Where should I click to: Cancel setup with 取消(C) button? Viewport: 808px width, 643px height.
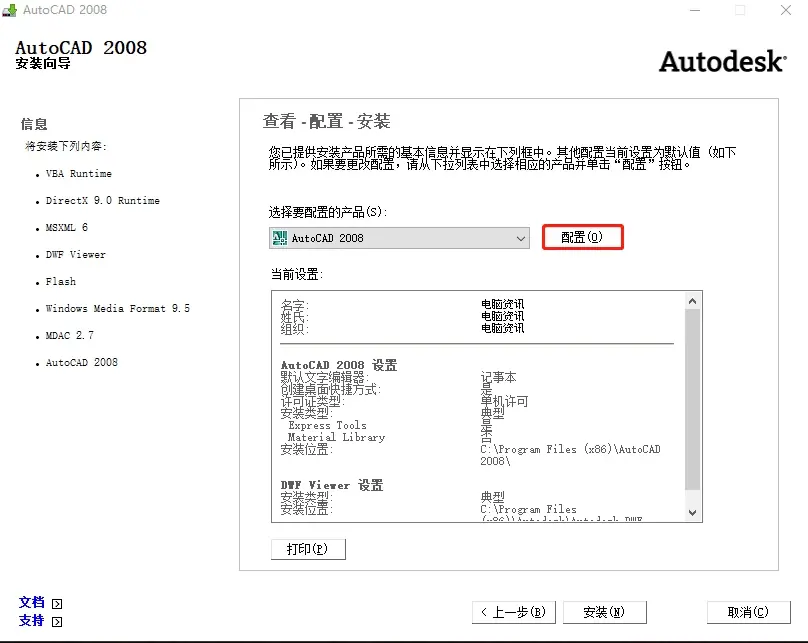click(x=748, y=612)
